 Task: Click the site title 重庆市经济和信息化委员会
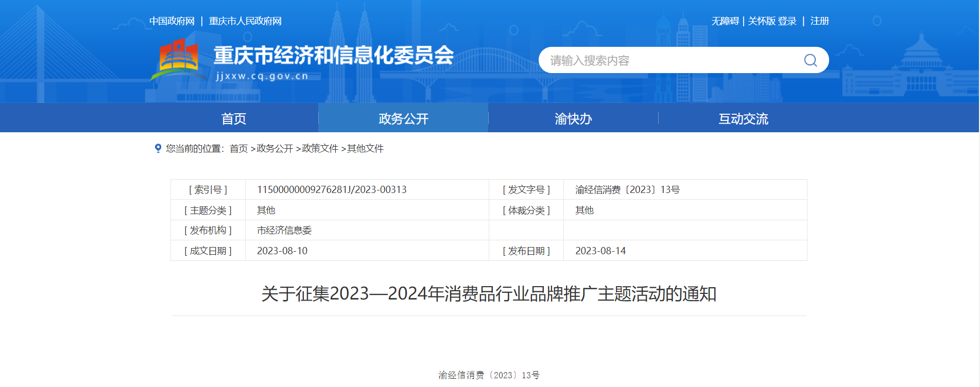click(x=333, y=56)
